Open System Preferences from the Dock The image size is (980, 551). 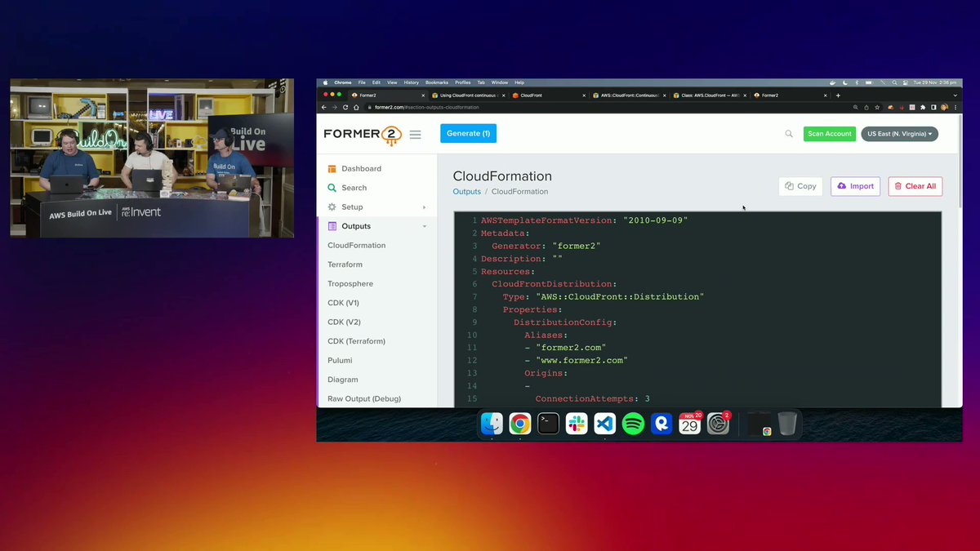[718, 424]
